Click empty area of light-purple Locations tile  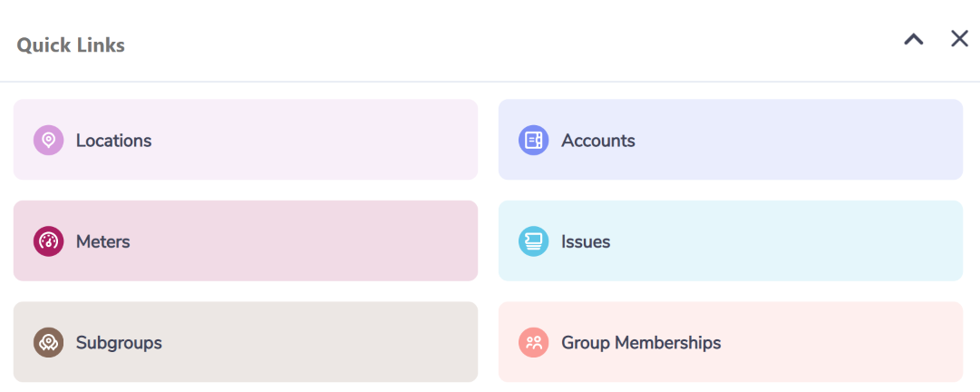[313, 140]
